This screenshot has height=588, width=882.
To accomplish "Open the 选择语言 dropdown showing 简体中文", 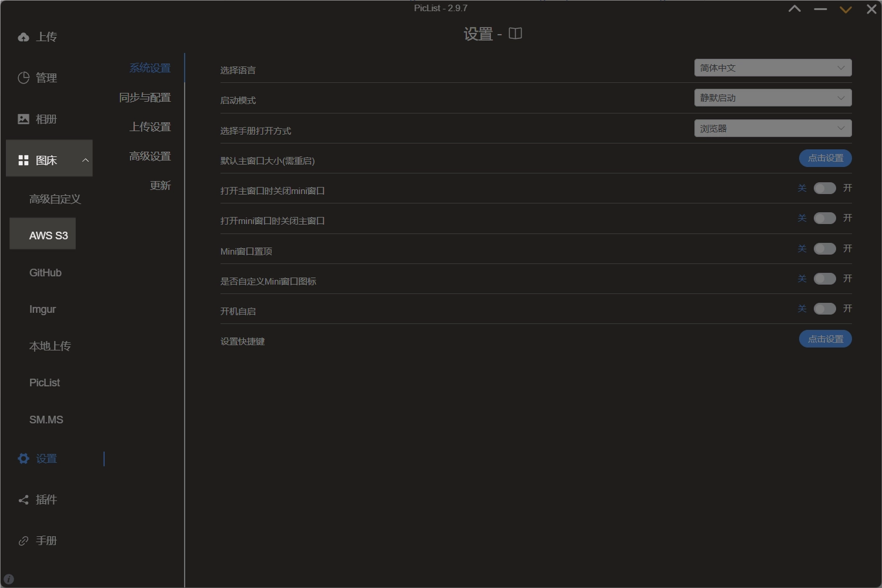I will [x=773, y=68].
